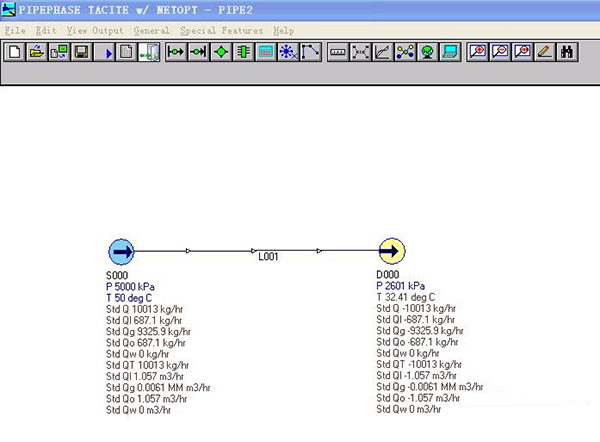The height and width of the screenshot is (442, 600).
Task: Click sink temperature 'T 32.41 deg C'
Action: [406, 297]
